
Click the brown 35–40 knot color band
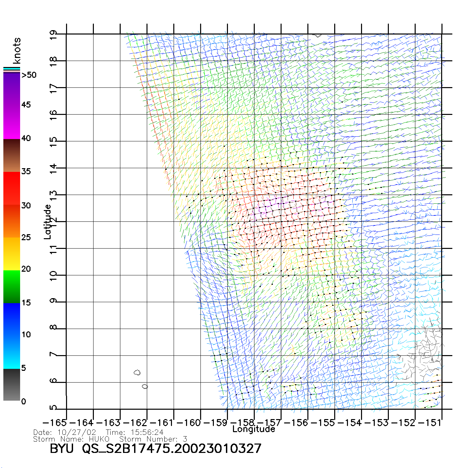12,156
